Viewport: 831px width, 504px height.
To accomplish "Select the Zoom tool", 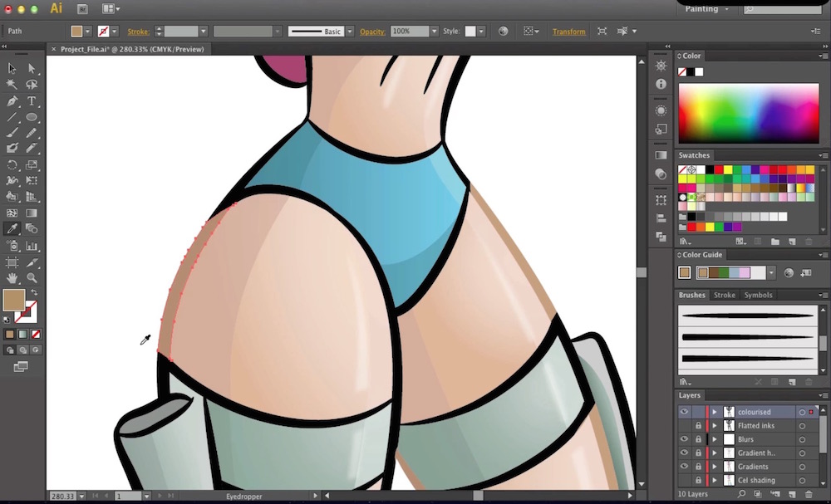I will coord(32,278).
